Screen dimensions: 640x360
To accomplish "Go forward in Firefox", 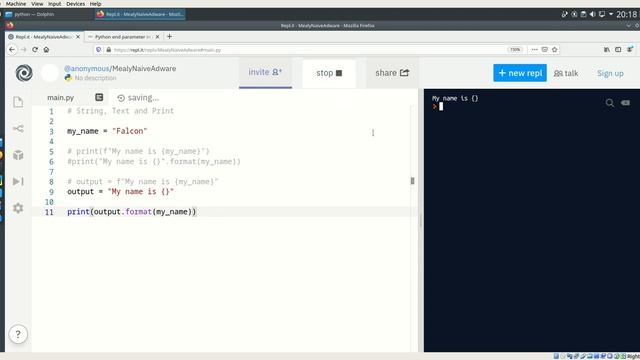I will [23, 49].
